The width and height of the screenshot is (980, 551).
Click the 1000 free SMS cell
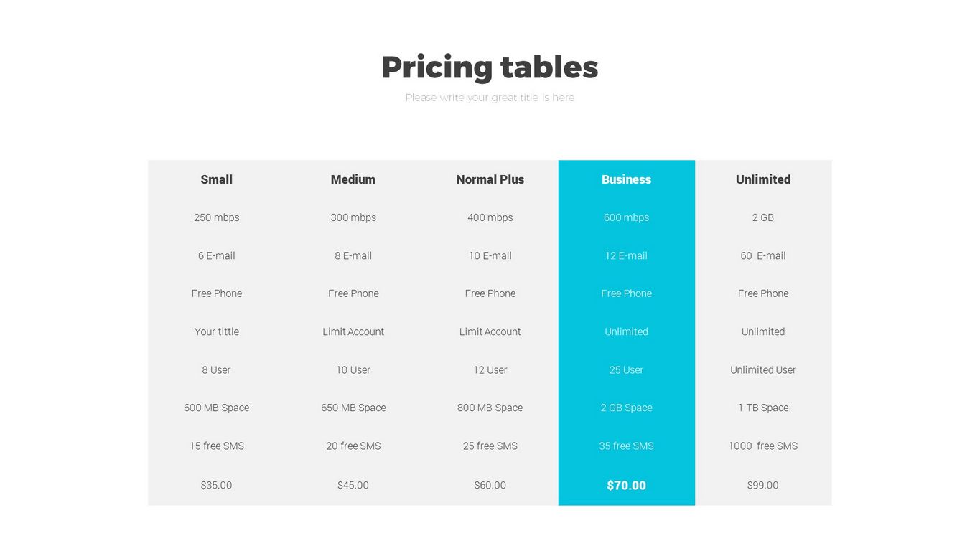click(x=763, y=446)
